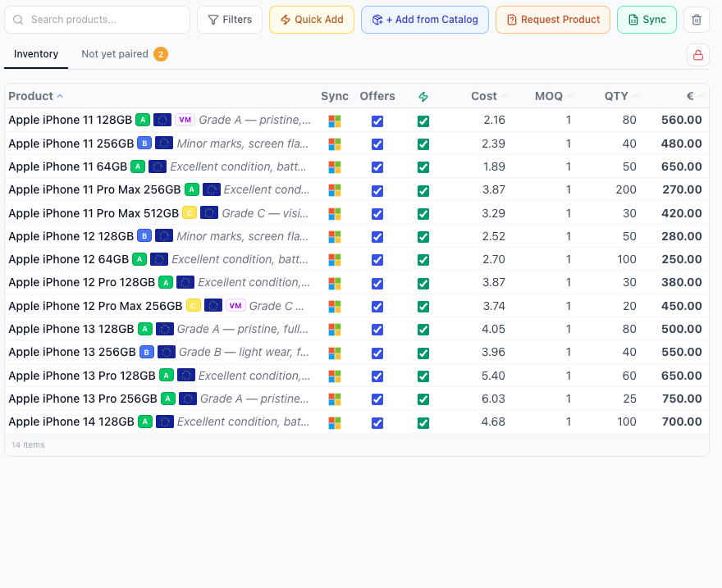Click cost 5.40 for iPhone 13 Pro 128GB
The width and height of the screenshot is (722, 588).
pos(493,376)
